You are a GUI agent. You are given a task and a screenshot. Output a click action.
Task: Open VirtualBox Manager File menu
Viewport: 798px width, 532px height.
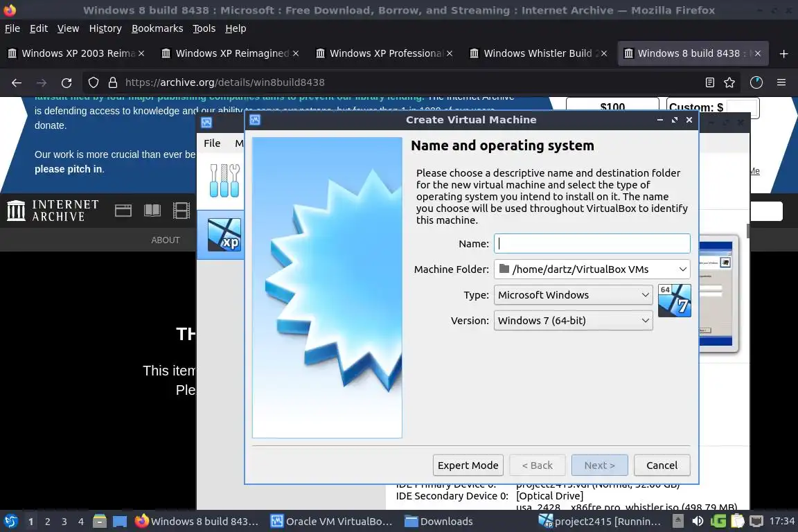212,143
